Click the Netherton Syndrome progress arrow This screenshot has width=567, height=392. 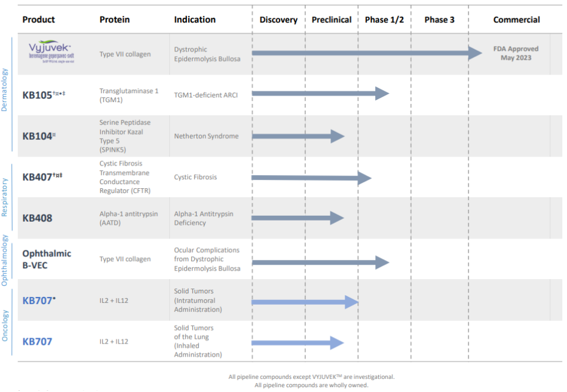(x=298, y=136)
